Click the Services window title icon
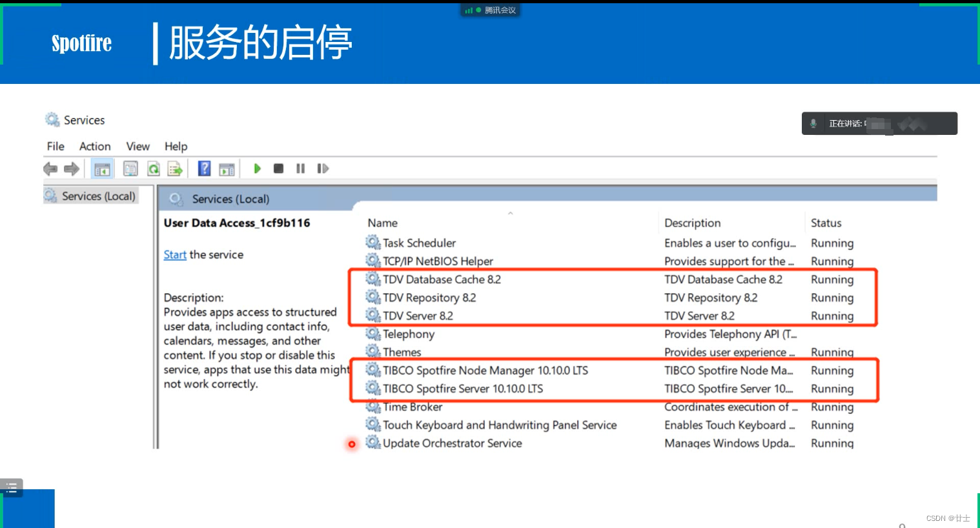The height and width of the screenshot is (528, 980). 52,119
